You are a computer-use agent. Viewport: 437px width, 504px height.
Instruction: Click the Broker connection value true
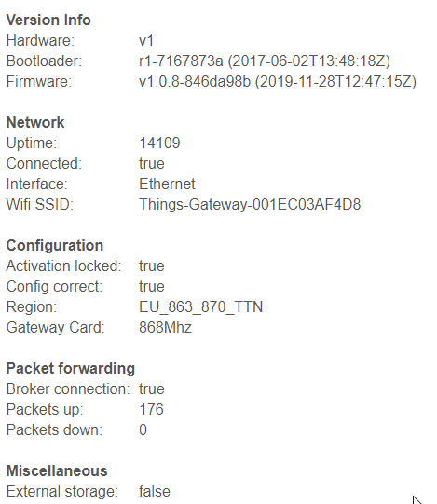pyautogui.click(x=152, y=388)
